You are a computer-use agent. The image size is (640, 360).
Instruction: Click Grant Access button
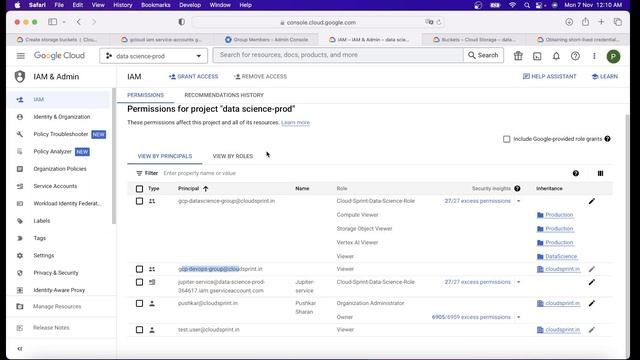pos(193,76)
